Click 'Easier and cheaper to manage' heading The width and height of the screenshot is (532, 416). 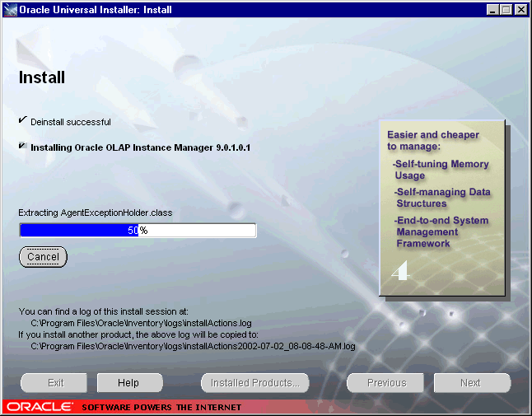pyautogui.click(x=433, y=141)
